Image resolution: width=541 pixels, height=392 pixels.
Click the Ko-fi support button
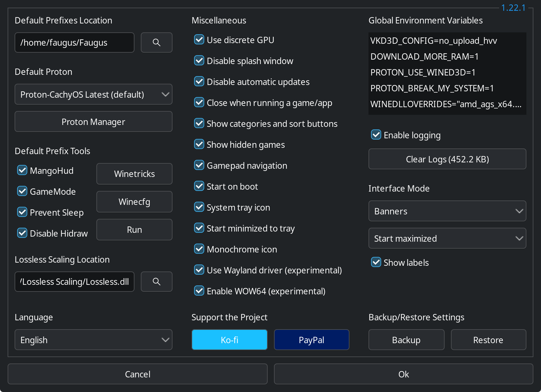point(230,340)
